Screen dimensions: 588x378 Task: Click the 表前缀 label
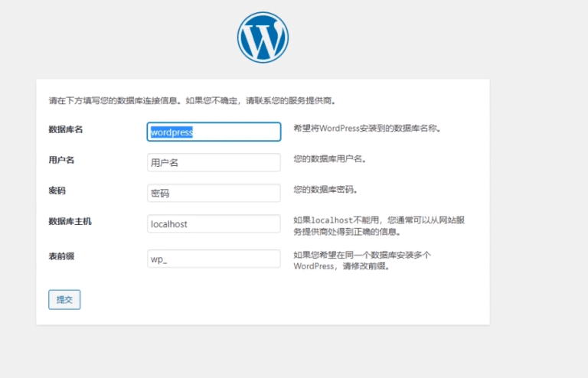pos(61,256)
